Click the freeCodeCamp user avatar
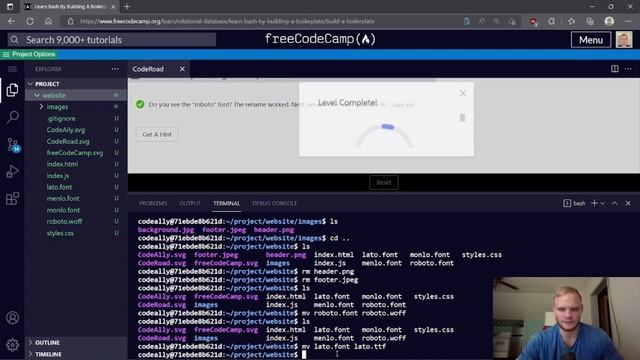Viewport: 640px width, 360px height. click(624, 40)
